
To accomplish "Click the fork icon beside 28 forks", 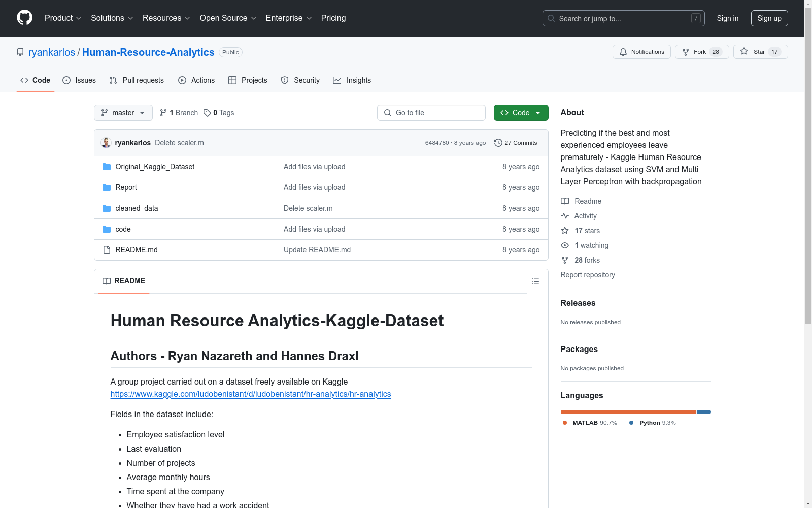I will point(565,260).
